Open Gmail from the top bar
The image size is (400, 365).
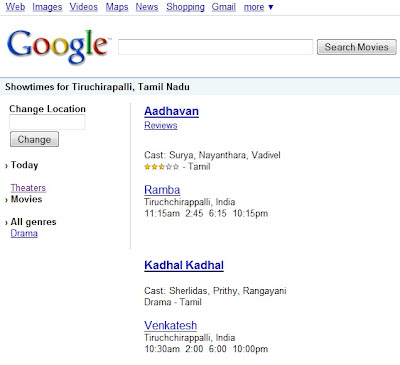pyautogui.click(x=224, y=7)
